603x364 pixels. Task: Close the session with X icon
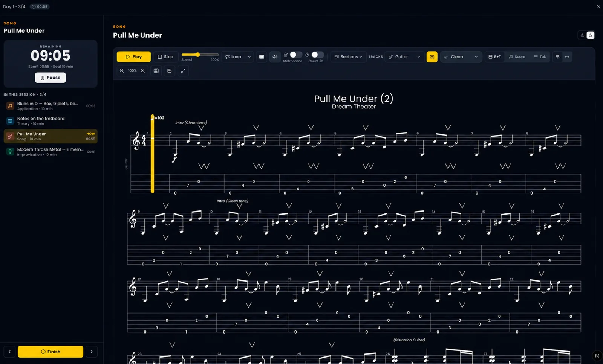pyautogui.click(x=598, y=7)
